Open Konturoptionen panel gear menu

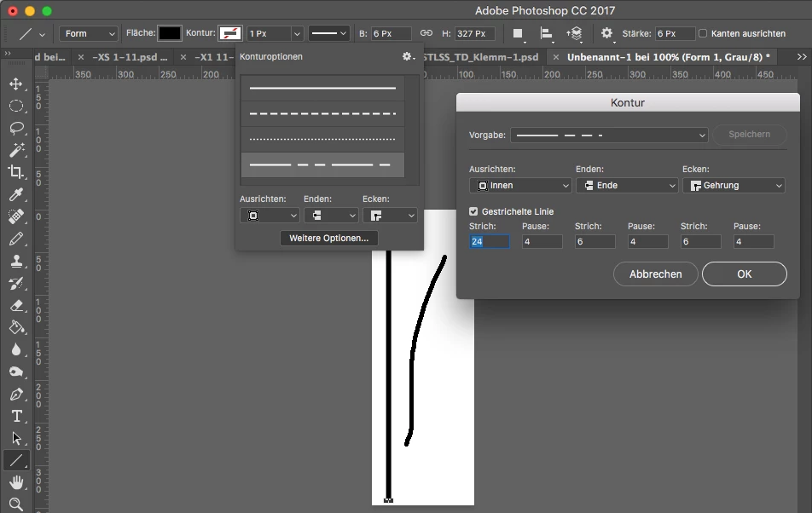pos(408,56)
